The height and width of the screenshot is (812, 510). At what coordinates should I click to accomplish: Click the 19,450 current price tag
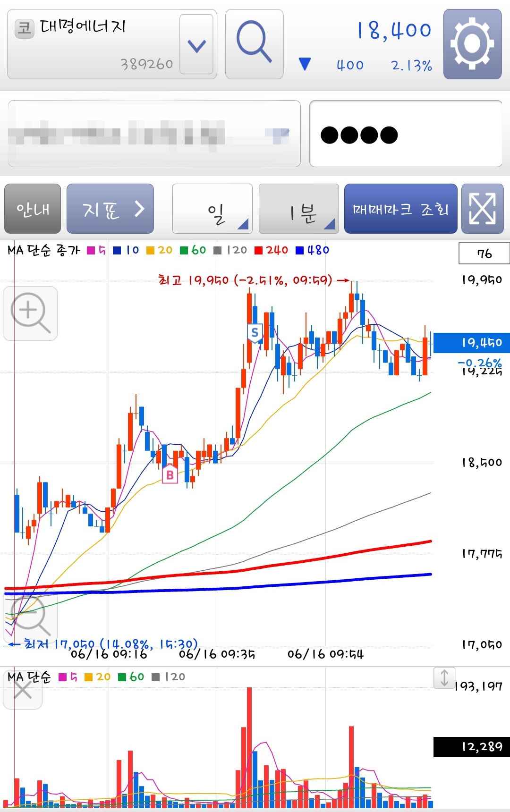(471, 343)
